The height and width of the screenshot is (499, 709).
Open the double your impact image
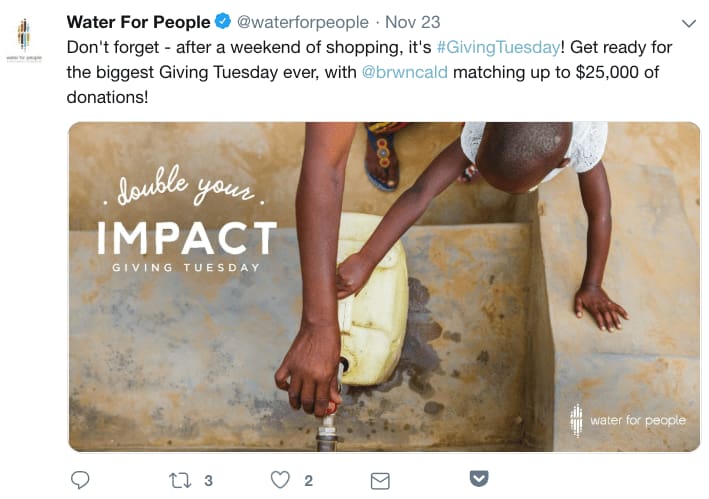pos(384,287)
